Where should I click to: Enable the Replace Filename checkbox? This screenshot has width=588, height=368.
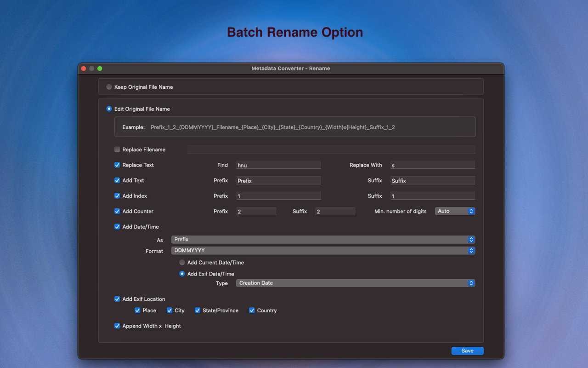(117, 149)
